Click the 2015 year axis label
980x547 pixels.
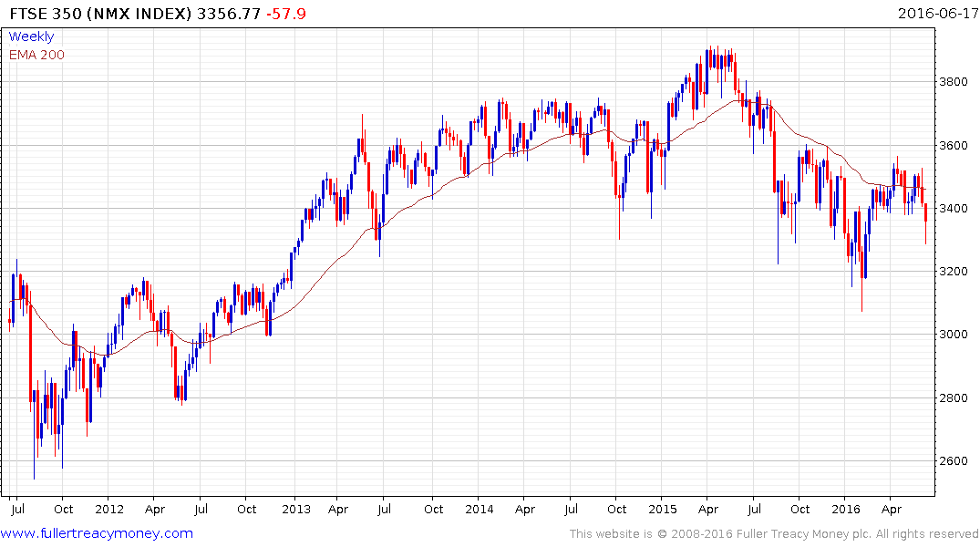point(663,510)
